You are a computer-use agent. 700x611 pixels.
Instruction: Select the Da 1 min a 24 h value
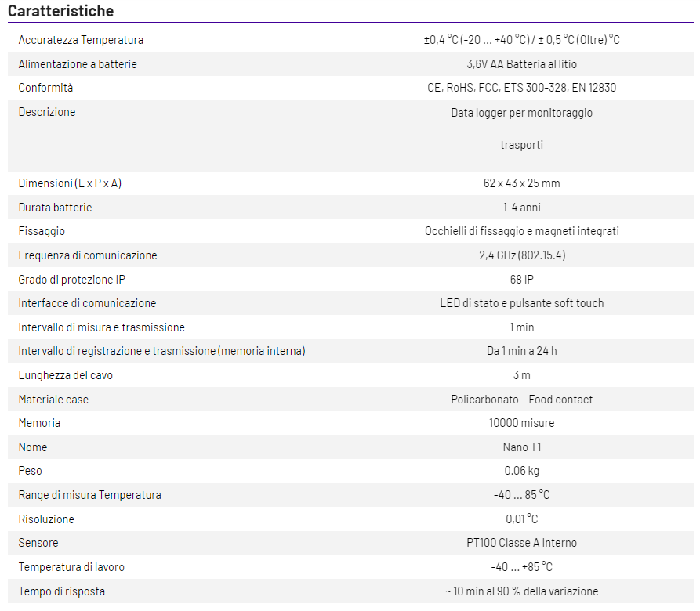[521, 351]
